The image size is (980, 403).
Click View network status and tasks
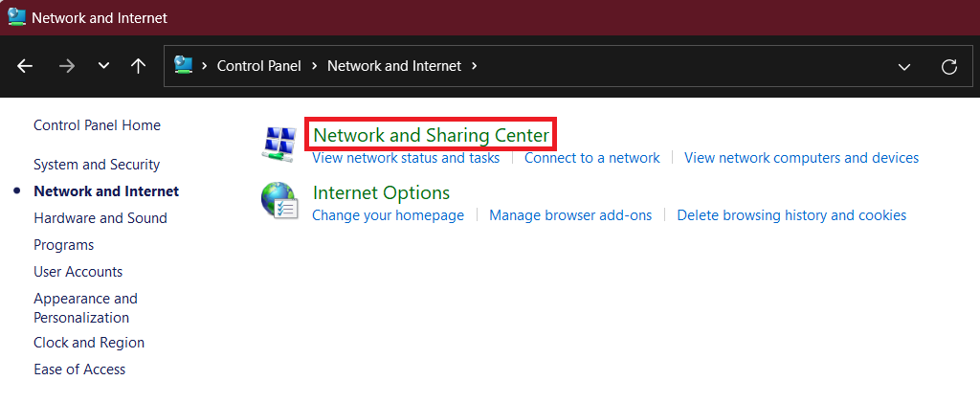[x=406, y=158]
